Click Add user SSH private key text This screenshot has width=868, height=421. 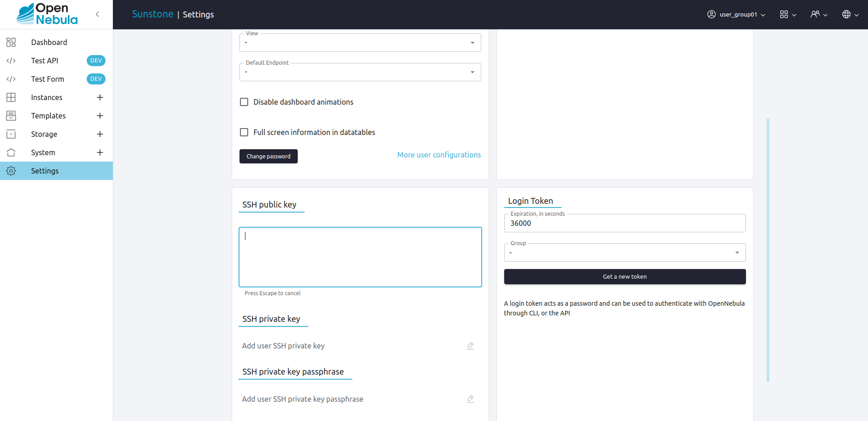click(283, 346)
